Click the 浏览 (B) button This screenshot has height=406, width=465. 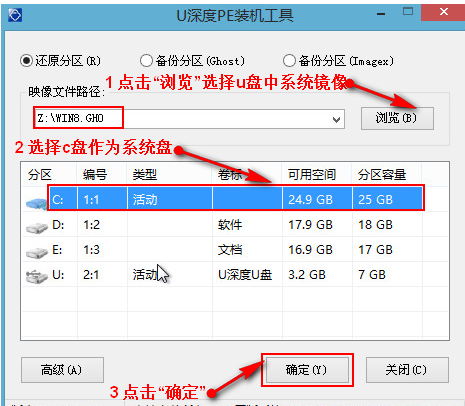(x=397, y=118)
